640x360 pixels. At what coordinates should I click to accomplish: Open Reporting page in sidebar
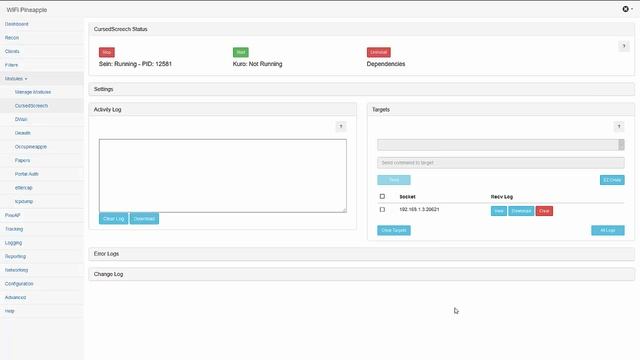pos(15,256)
